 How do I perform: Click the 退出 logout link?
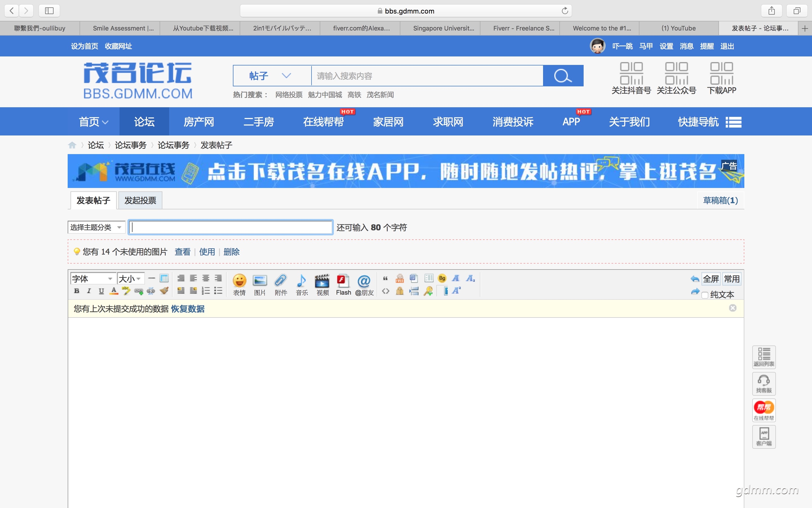(727, 46)
